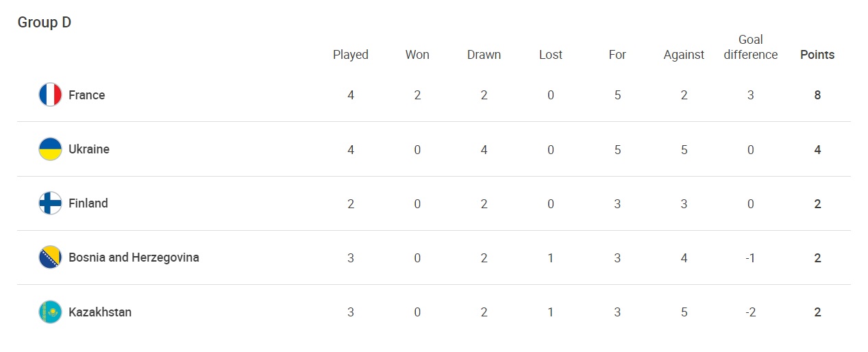
Task: Click the For column header
Action: tap(617, 55)
